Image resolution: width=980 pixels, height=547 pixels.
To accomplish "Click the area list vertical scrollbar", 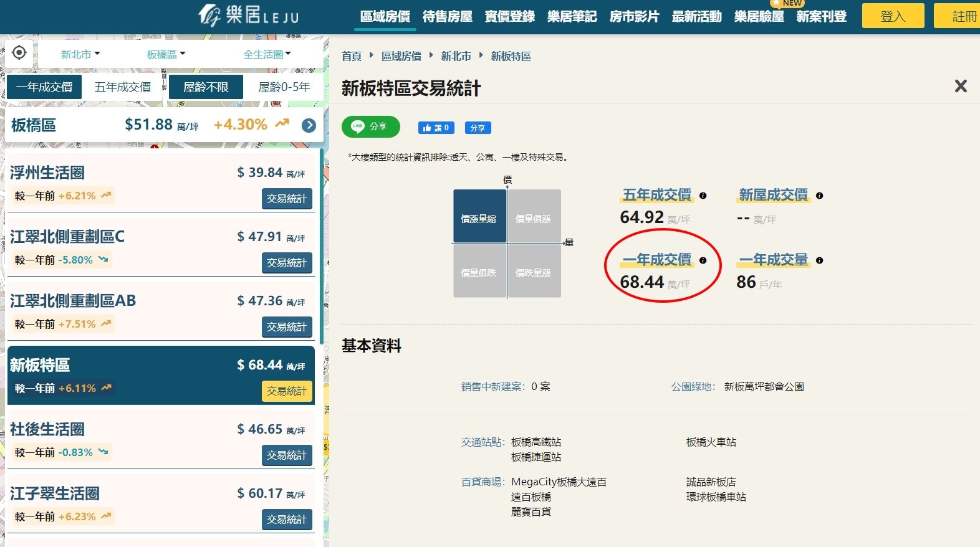I will [x=322, y=246].
